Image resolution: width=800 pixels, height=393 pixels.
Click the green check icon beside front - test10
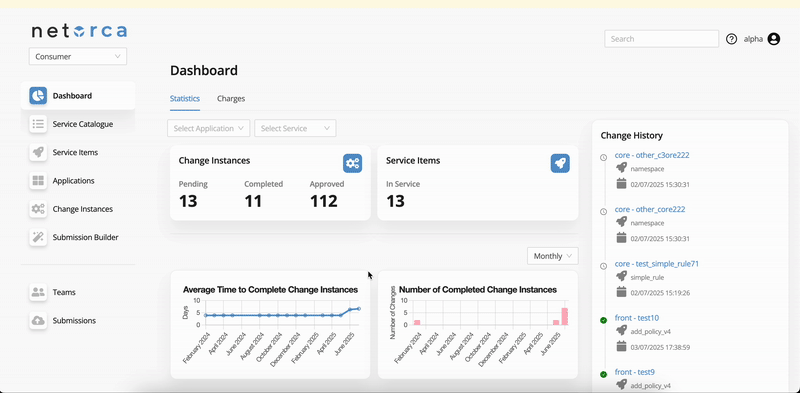coord(604,320)
